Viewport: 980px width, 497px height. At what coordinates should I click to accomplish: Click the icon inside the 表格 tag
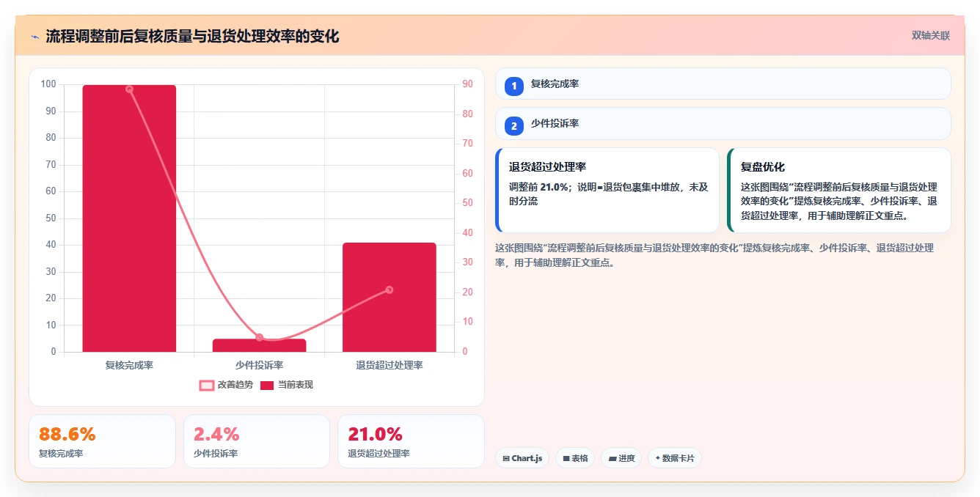[566, 458]
